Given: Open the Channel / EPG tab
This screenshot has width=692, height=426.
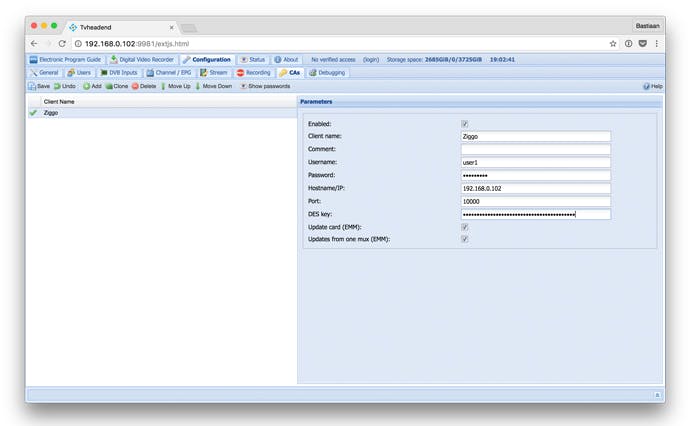Looking at the screenshot, I should (169, 73).
